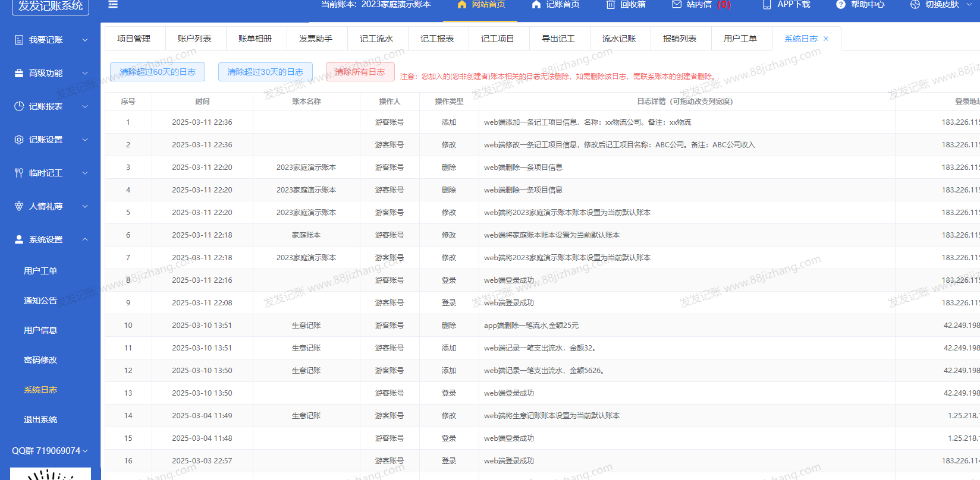Open the 流水记账 tab
The width and height of the screenshot is (980, 480).
[619, 39]
